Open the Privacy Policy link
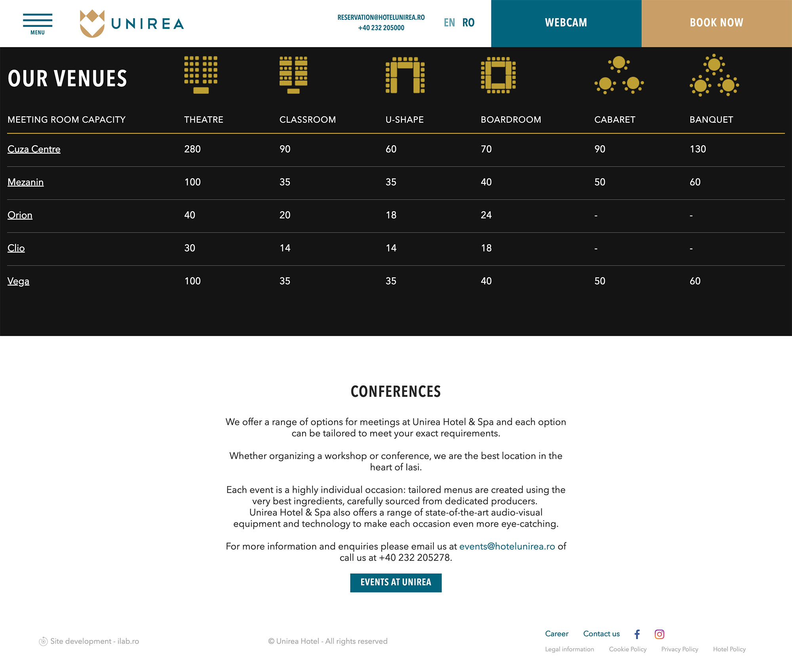The width and height of the screenshot is (792, 672). pos(680,649)
